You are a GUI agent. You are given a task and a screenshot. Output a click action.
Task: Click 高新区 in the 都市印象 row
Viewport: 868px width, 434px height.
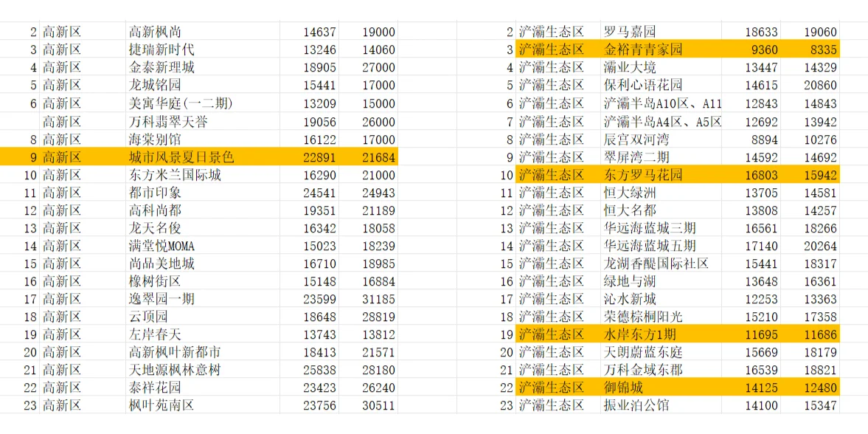(x=61, y=193)
